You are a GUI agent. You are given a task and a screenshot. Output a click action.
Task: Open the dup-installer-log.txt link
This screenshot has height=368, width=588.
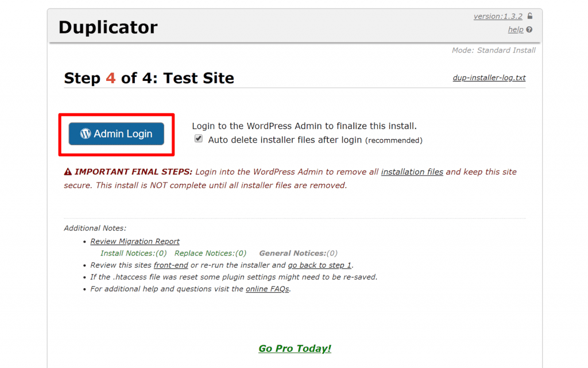point(489,78)
